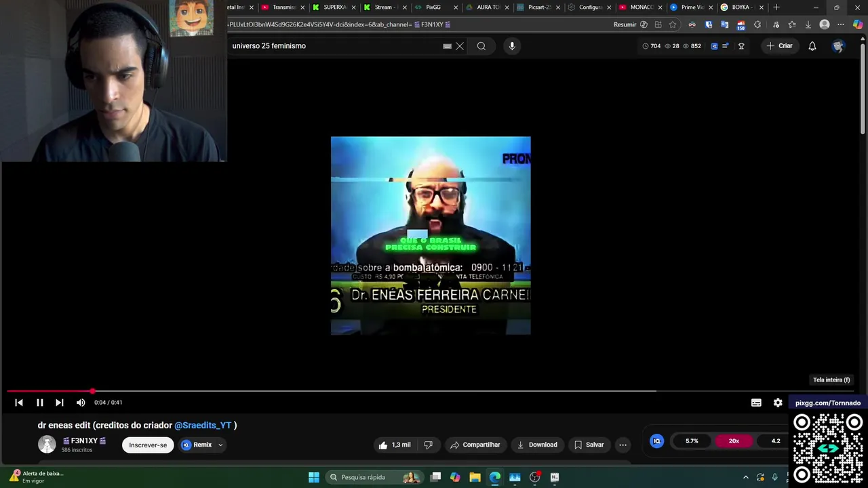The image size is (868, 488).
Task: Open File Explorer from the taskbar
Action: point(475,477)
